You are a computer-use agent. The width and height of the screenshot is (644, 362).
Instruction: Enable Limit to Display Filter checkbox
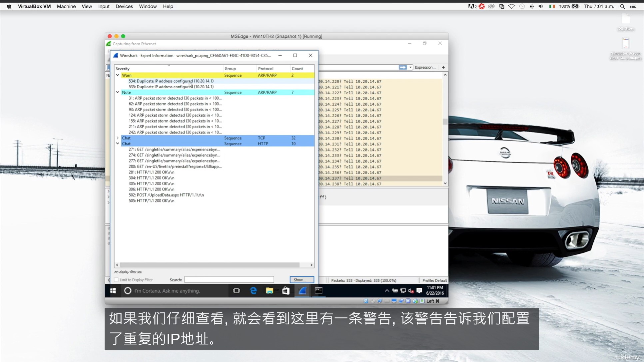click(x=117, y=280)
